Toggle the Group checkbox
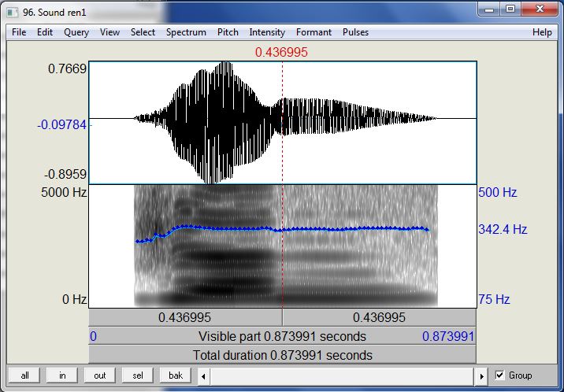564x392 pixels. (499, 375)
